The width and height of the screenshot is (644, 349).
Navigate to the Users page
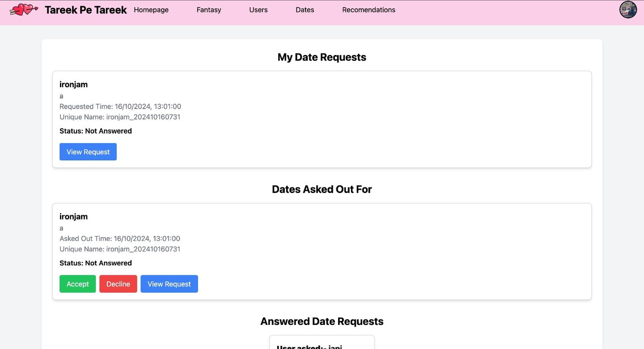tap(258, 10)
